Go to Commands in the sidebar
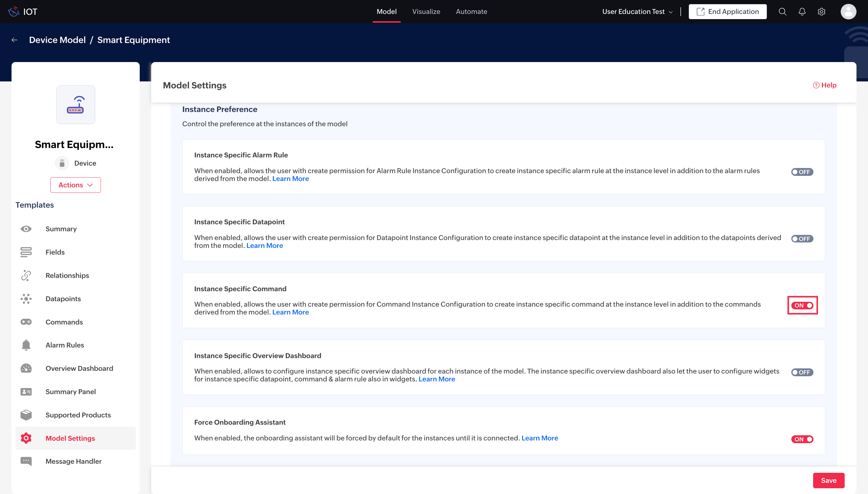Viewport: 868px width, 494px height. point(64,322)
